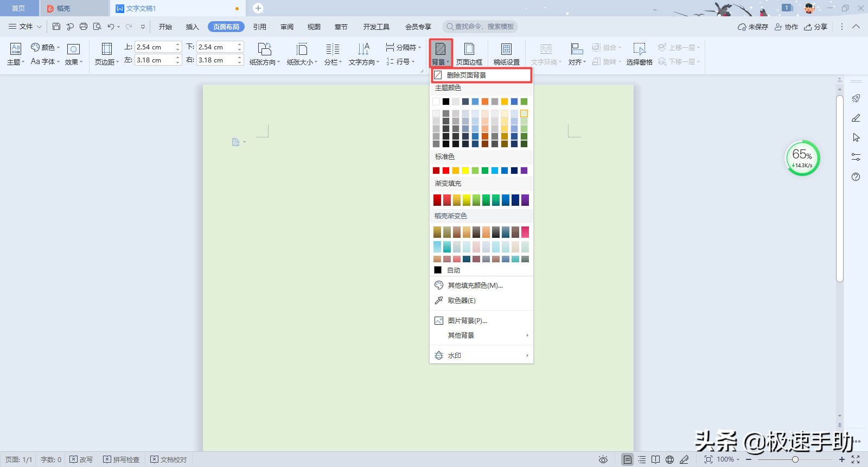Click 其他填充颜色(M)... option
Screen dimensions: 868x467
[475, 286]
